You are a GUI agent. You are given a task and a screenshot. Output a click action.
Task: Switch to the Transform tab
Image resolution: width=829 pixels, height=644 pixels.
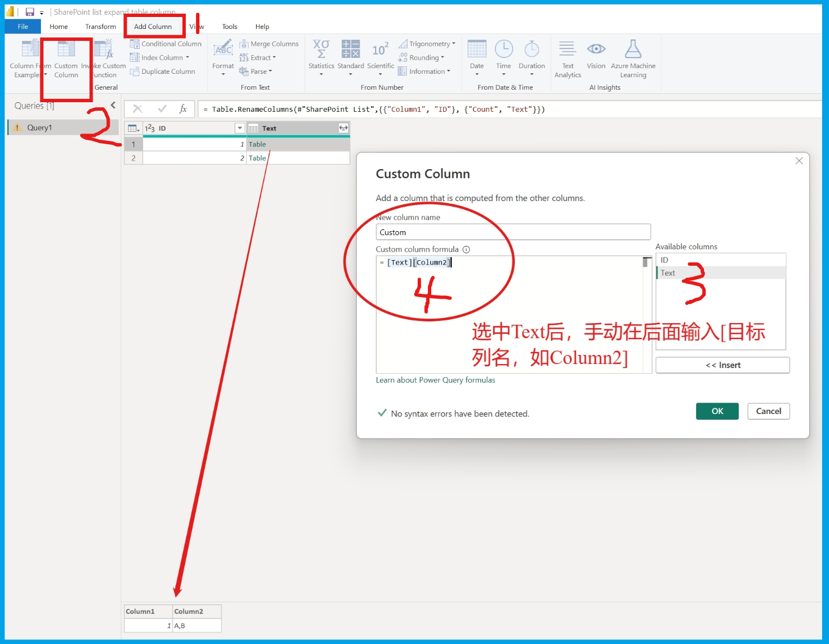pyautogui.click(x=101, y=27)
